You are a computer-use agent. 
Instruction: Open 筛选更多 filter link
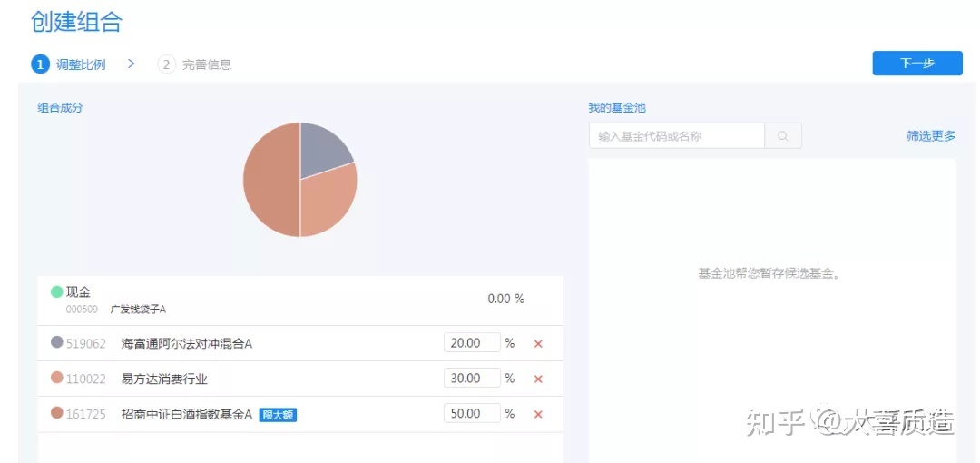(x=930, y=136)
